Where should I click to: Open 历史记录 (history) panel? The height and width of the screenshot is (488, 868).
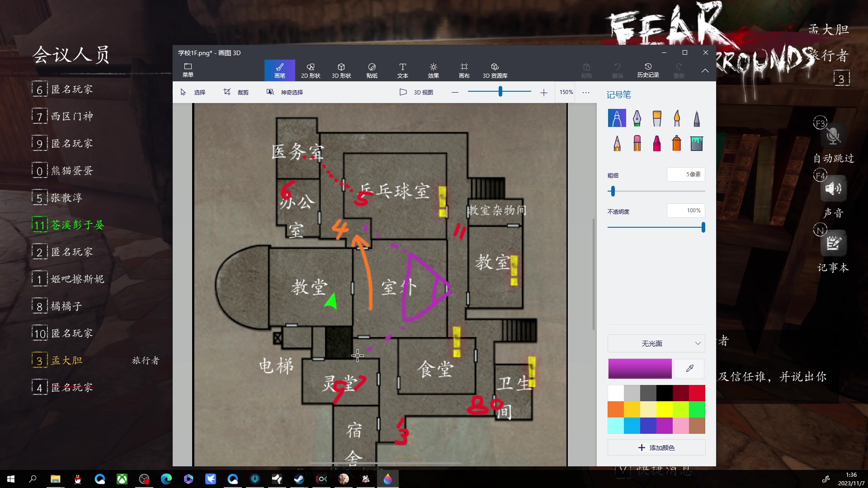click(x=648, y=70)
